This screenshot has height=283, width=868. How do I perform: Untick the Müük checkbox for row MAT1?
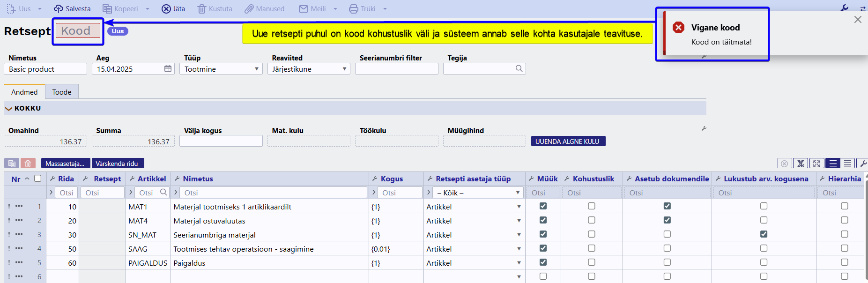pos(543,206)
